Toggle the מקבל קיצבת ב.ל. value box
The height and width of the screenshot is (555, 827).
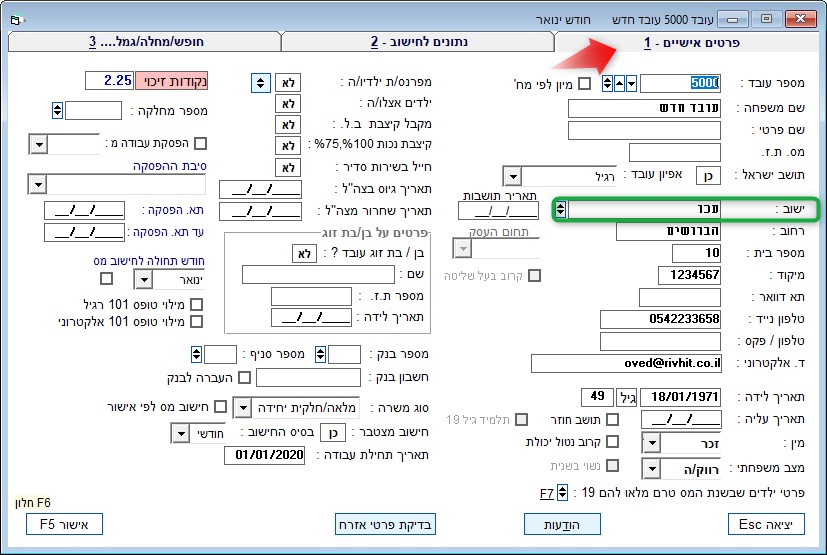coord(288,125)
